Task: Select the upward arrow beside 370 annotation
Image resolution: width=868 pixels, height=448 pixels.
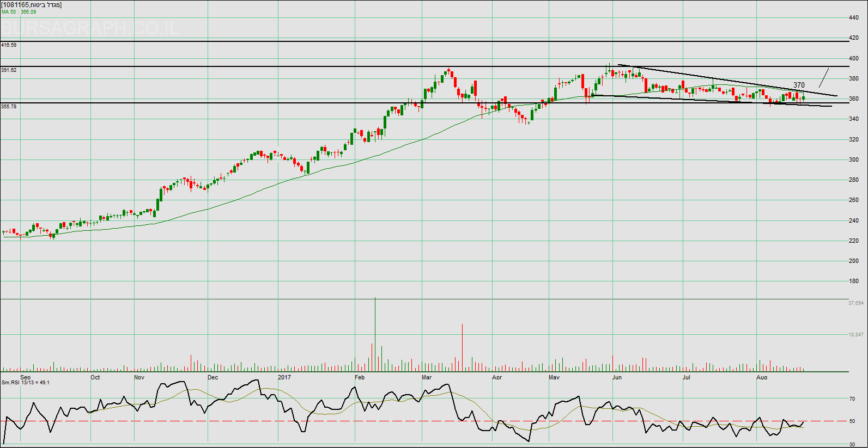Action: [x=824, y=77]
